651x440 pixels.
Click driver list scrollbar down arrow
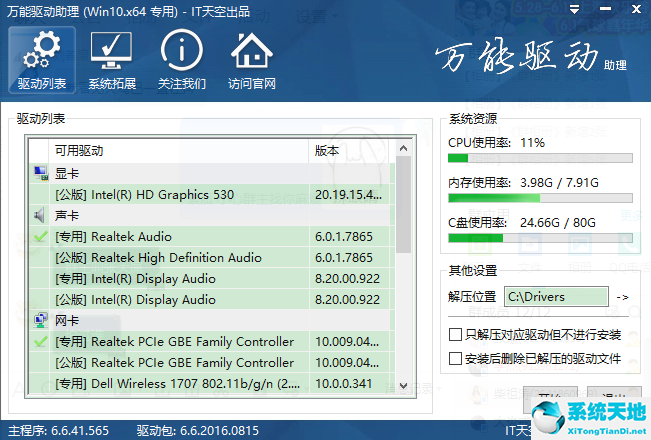point(403,386)
